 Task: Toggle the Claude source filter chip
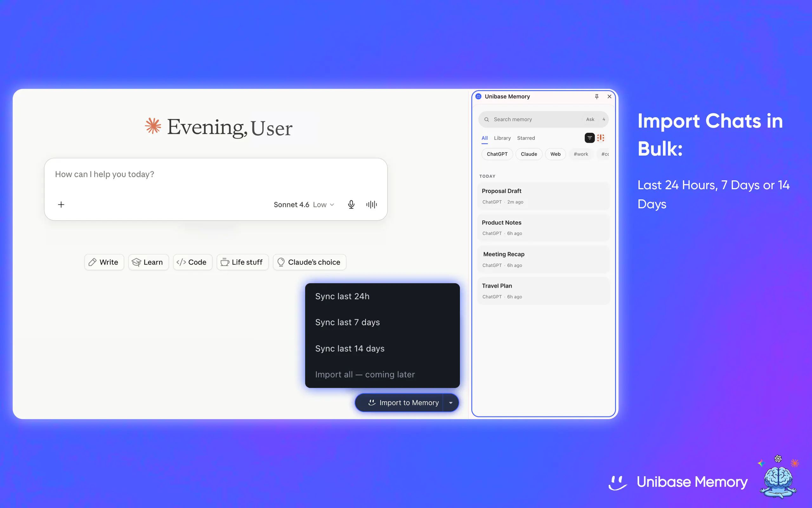[x=529, y=154]
